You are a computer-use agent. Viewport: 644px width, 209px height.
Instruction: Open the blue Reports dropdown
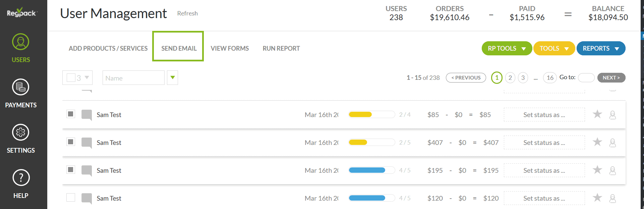pos(600,48)
